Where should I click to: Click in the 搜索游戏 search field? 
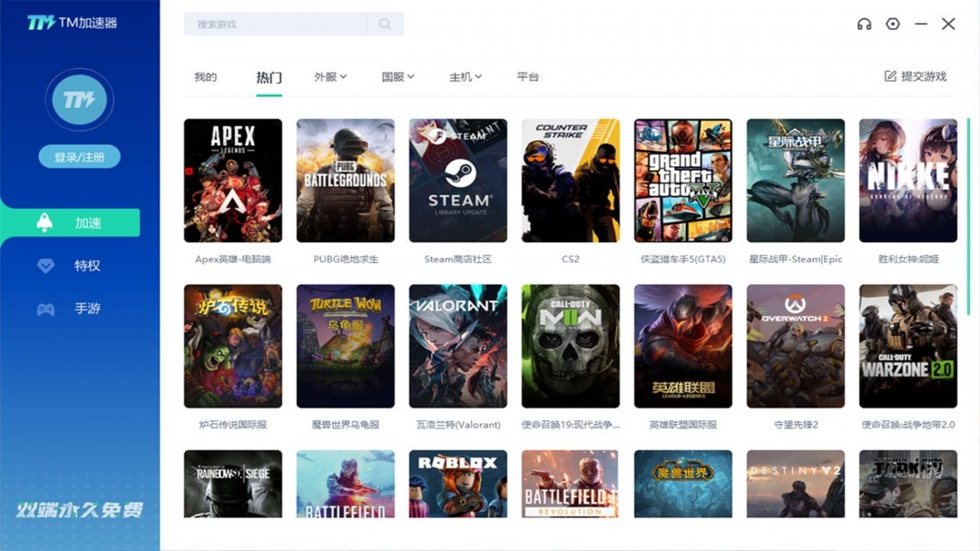[275, 24]
